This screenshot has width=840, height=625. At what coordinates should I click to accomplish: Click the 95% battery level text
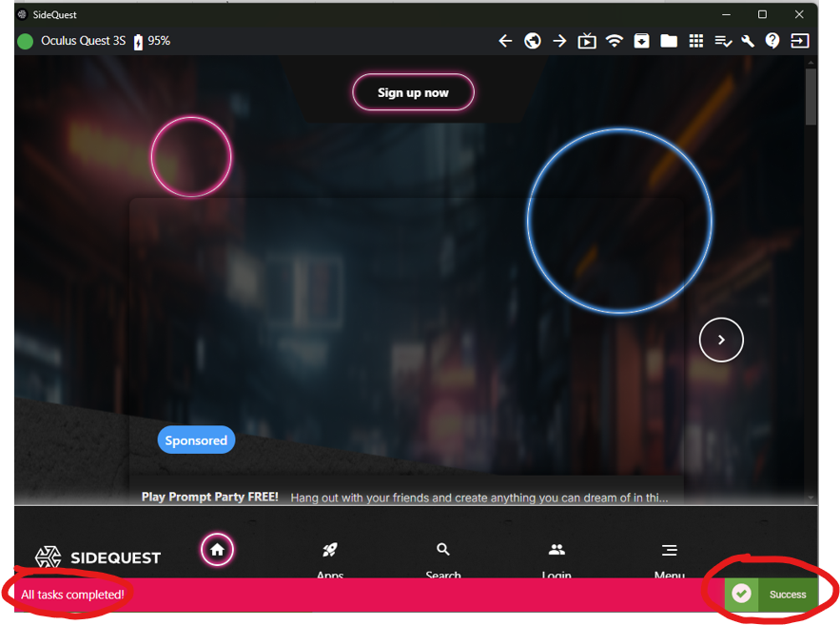click(x=159, y=41)
